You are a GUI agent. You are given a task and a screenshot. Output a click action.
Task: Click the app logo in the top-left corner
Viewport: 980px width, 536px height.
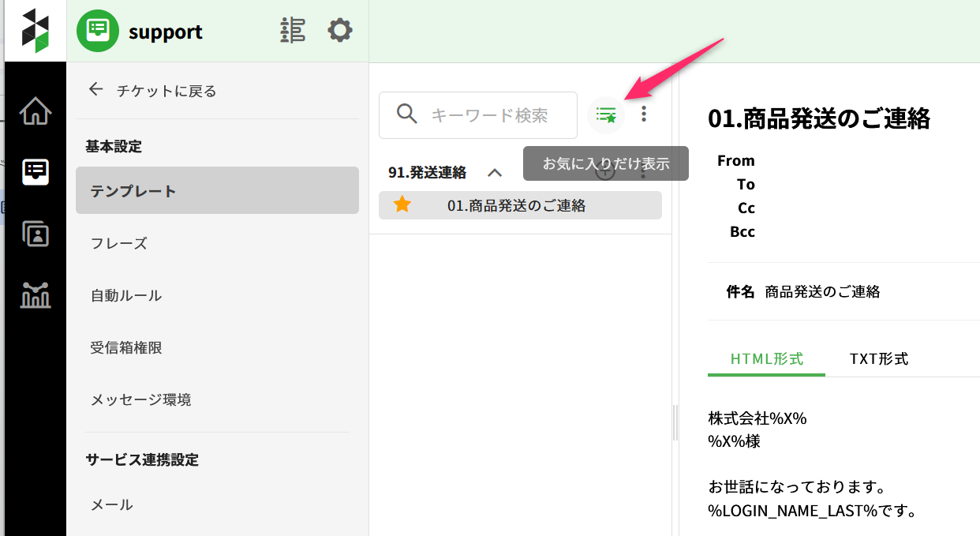[x=35, y=31]
